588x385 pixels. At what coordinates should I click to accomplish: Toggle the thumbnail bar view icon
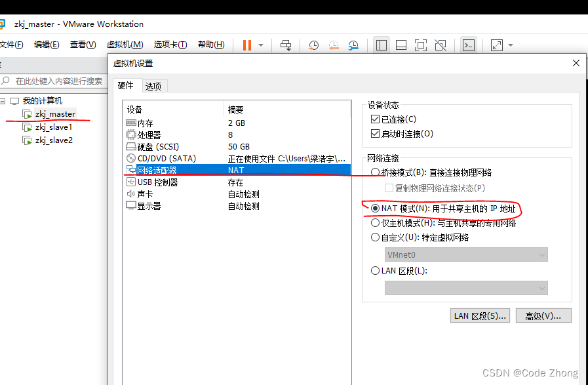(x=401, y=45)
